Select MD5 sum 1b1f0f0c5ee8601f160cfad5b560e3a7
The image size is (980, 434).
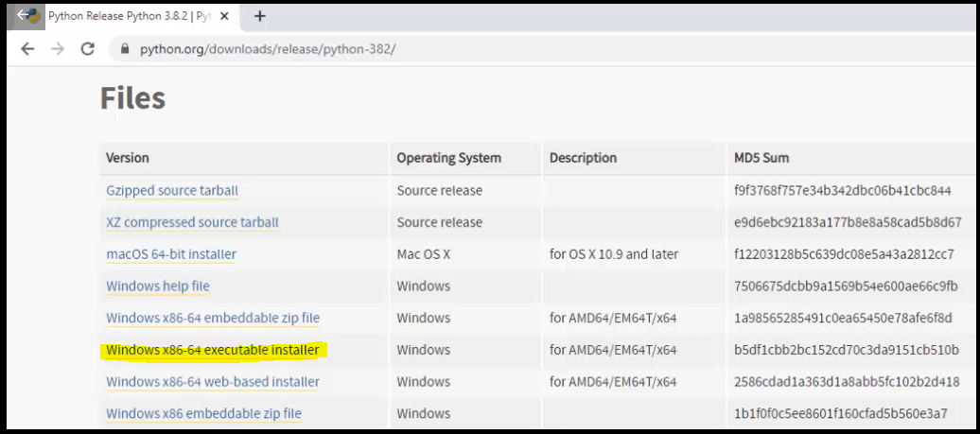coord(841,413)
